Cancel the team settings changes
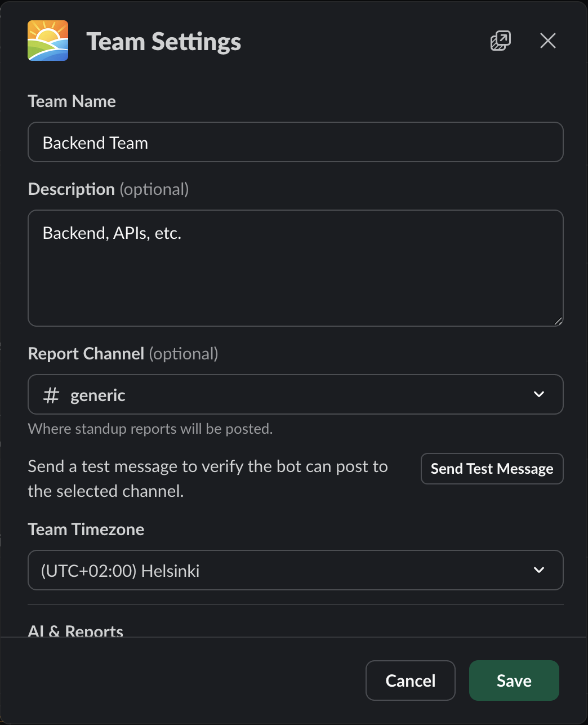This screenshot has width=588, height=725. pyautogui.click(x=410, y=680)
